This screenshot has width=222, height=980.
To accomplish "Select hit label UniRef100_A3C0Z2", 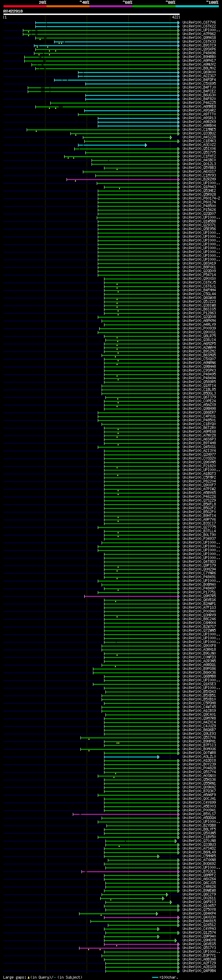I will [x=199, y=145].
